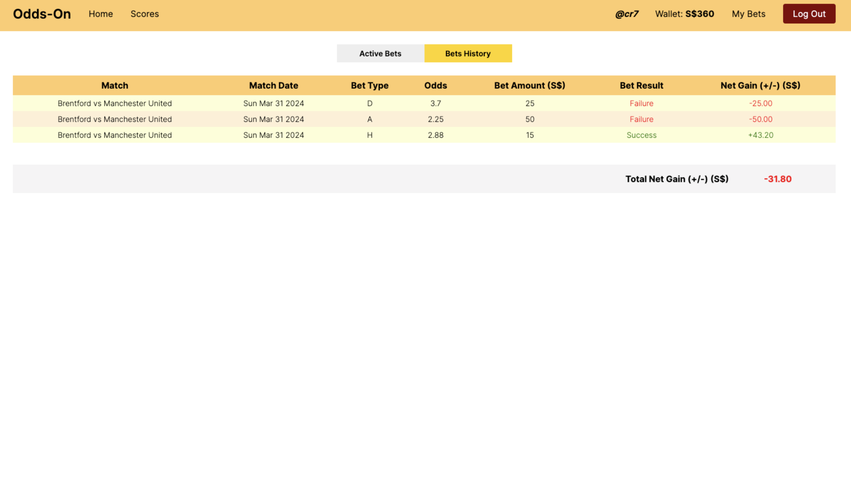The width and height of the screenshot is (851, 504).
Task: Click the -31.80 total net gain
Action: [778, 179]
